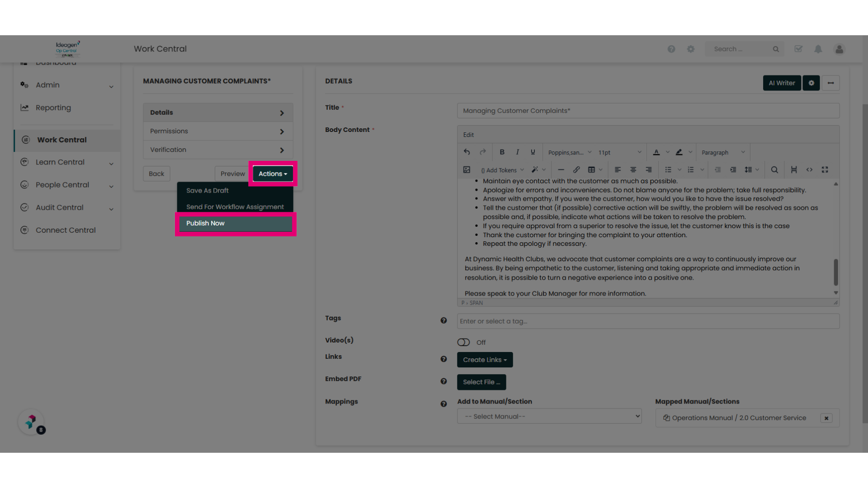
Task: Click the expand-width arrow button in Details
Action: [831, 83]
